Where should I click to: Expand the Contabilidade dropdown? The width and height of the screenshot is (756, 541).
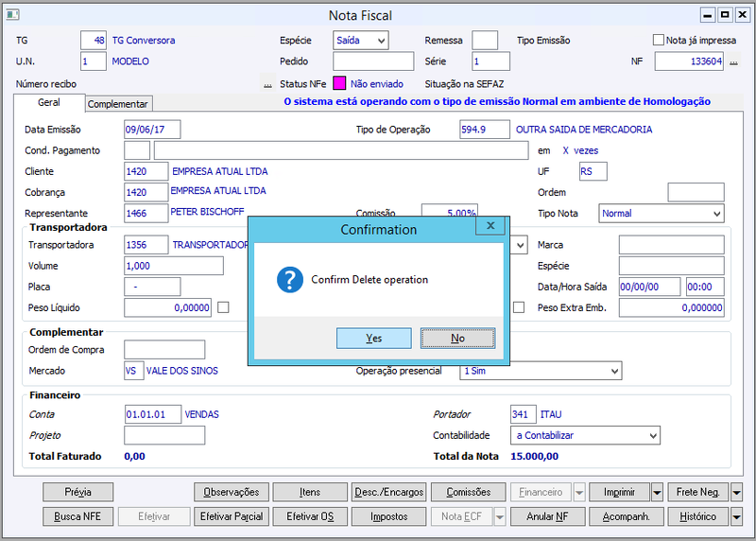[585, 435]
